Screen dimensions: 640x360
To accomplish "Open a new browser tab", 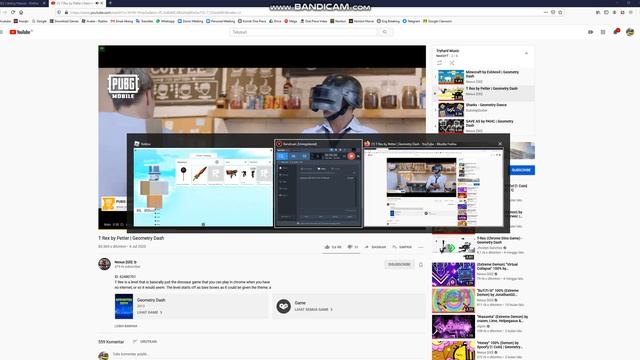I will coord(110,3).
